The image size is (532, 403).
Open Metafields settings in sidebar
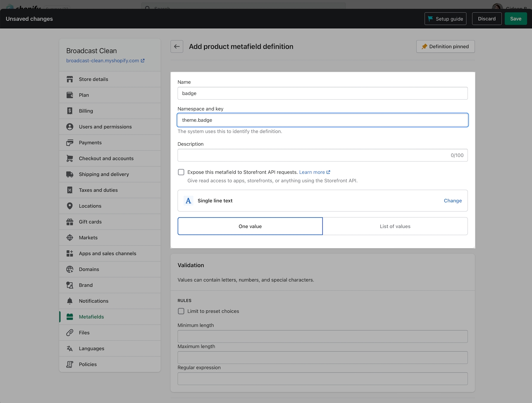pos(91,317)
